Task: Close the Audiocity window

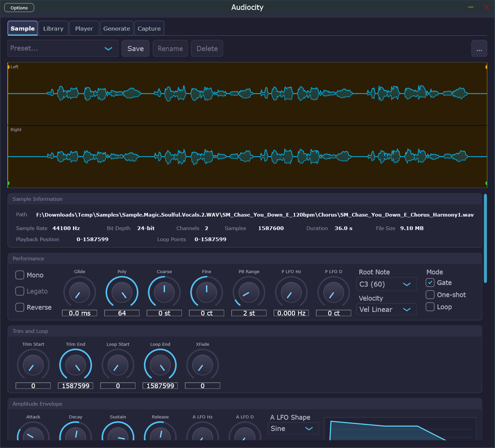Action: coord(486,7)
